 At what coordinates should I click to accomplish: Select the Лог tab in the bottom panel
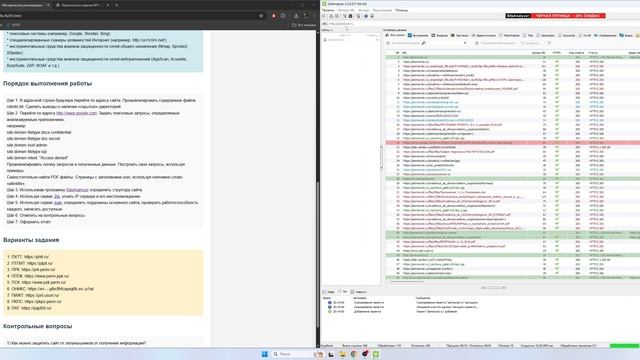pyautogui.click(x=343, y=292)
